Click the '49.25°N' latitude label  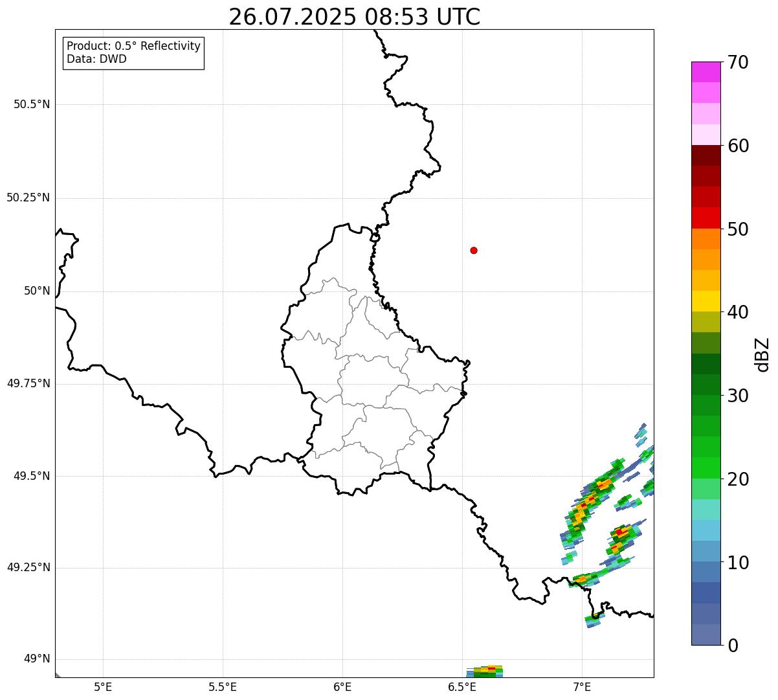28,567
